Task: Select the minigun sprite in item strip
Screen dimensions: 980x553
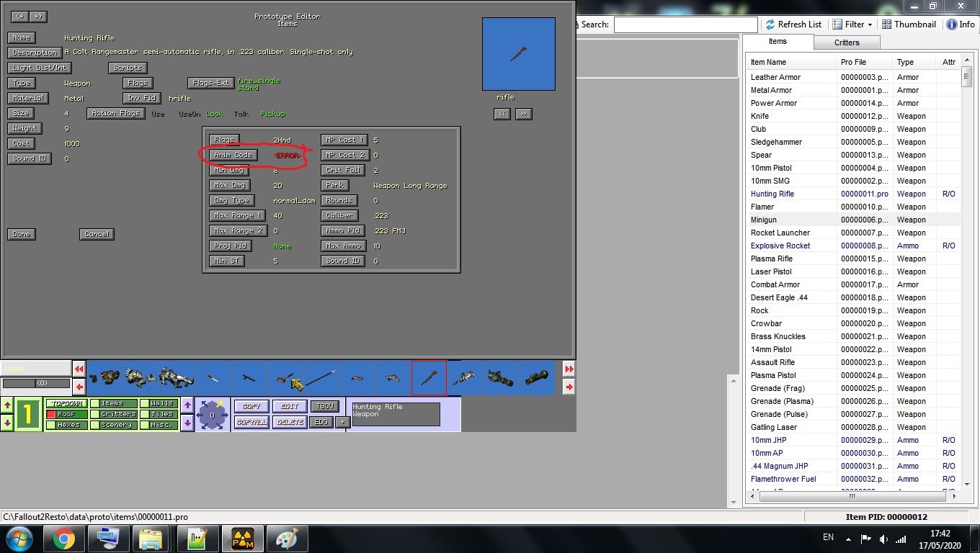Action: [501, 378]
